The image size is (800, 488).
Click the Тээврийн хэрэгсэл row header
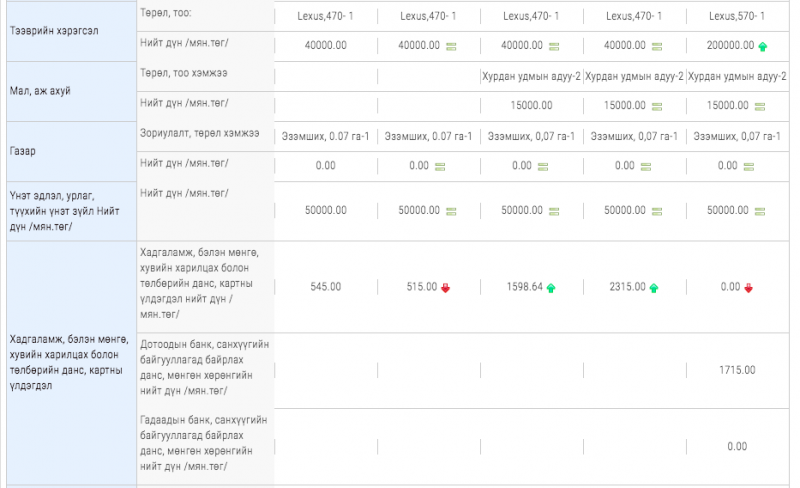tap(53, 31)
